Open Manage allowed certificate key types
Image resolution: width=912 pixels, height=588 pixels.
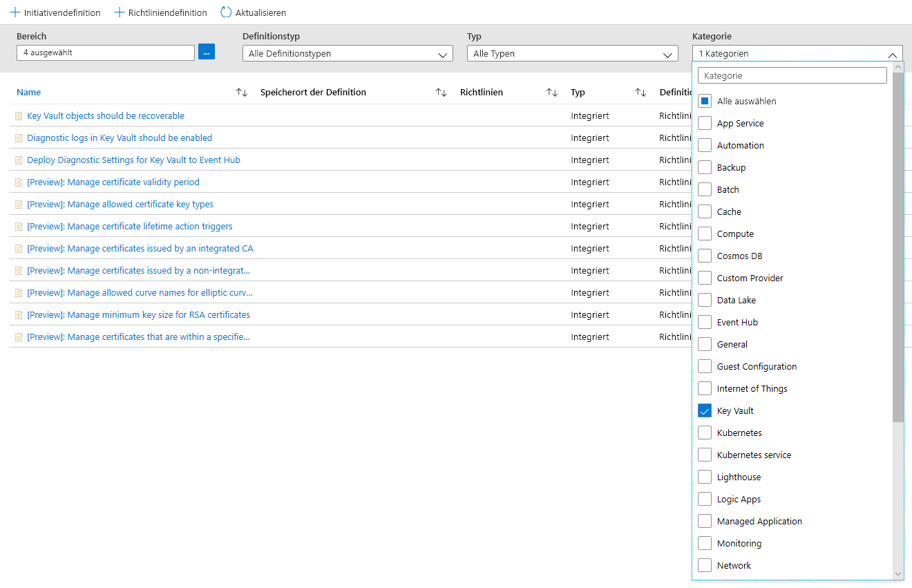(120, 205)
